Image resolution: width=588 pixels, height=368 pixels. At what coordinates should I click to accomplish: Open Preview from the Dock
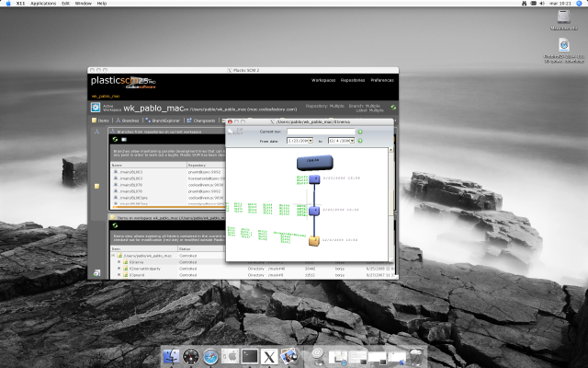click(288, 356)
